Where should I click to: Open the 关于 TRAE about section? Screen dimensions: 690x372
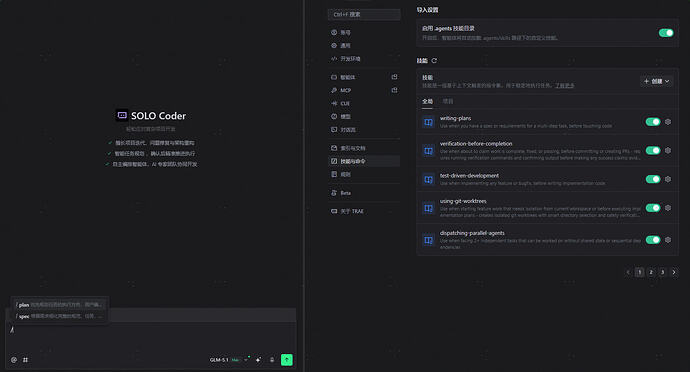click(364, 211)
